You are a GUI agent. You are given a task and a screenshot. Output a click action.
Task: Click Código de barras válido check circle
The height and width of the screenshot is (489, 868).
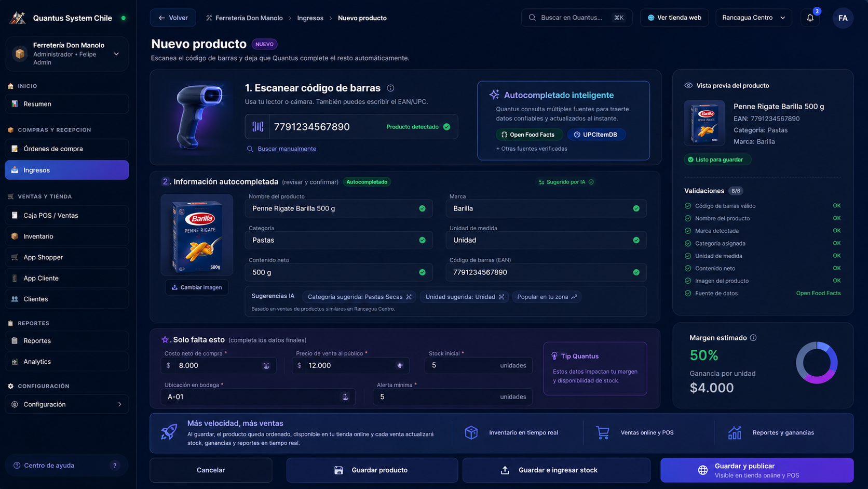688,206
